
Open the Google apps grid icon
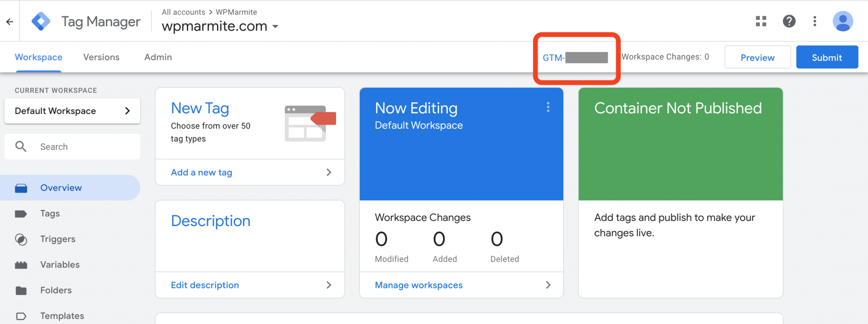click(x=761, y=21)
